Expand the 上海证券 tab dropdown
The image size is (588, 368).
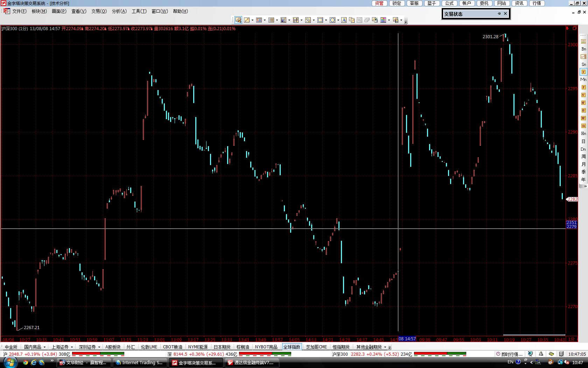[x=72, y=347]
